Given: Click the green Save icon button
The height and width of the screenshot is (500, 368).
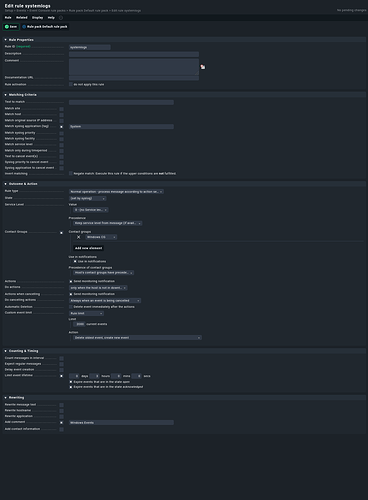Looking at the screenshot, I should tap(7, 27).
